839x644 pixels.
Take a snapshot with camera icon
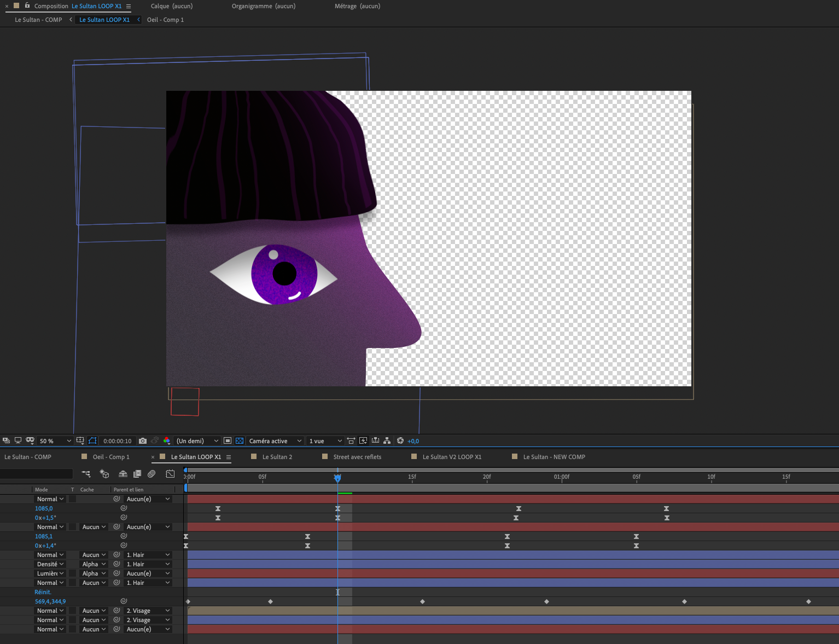143,440
